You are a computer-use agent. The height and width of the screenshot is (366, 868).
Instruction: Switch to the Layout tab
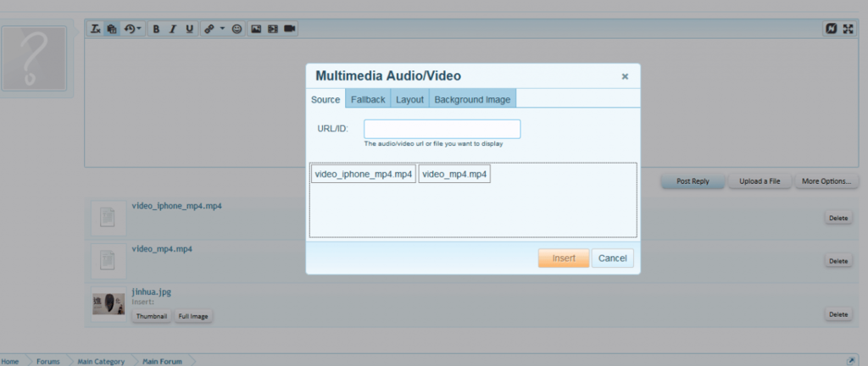409,99
